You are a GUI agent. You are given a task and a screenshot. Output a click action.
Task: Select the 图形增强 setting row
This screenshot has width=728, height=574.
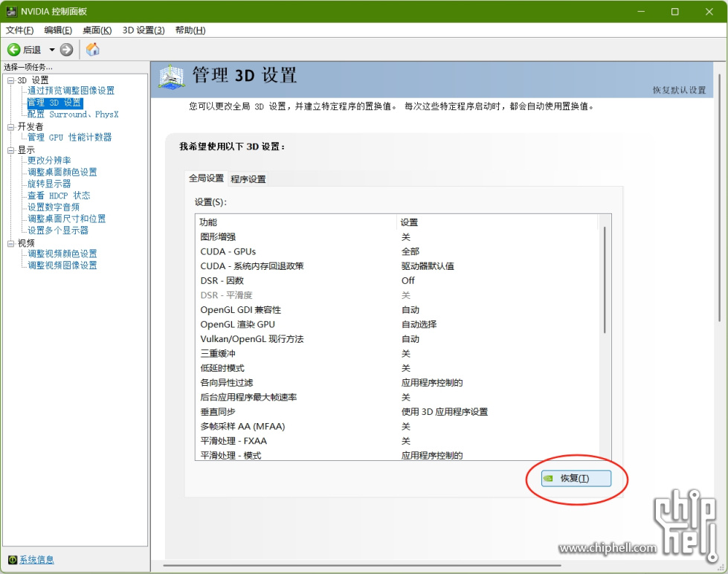click(x=397, y=237)
